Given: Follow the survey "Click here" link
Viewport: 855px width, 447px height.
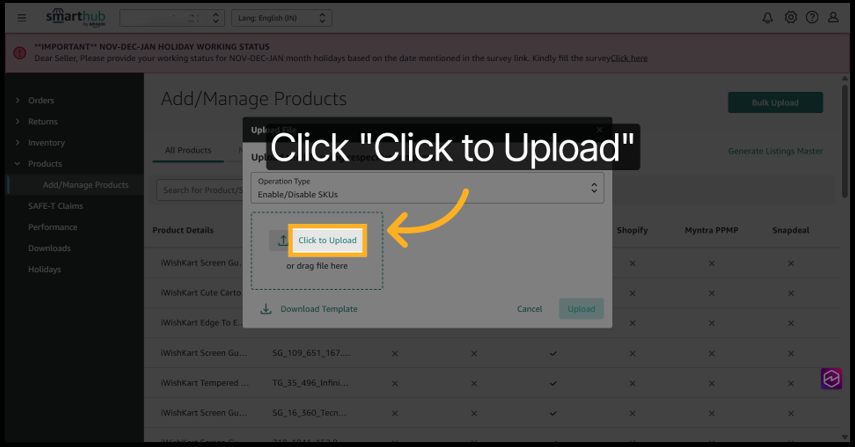Looking at the screenshot, I should [x=629, y=58].
